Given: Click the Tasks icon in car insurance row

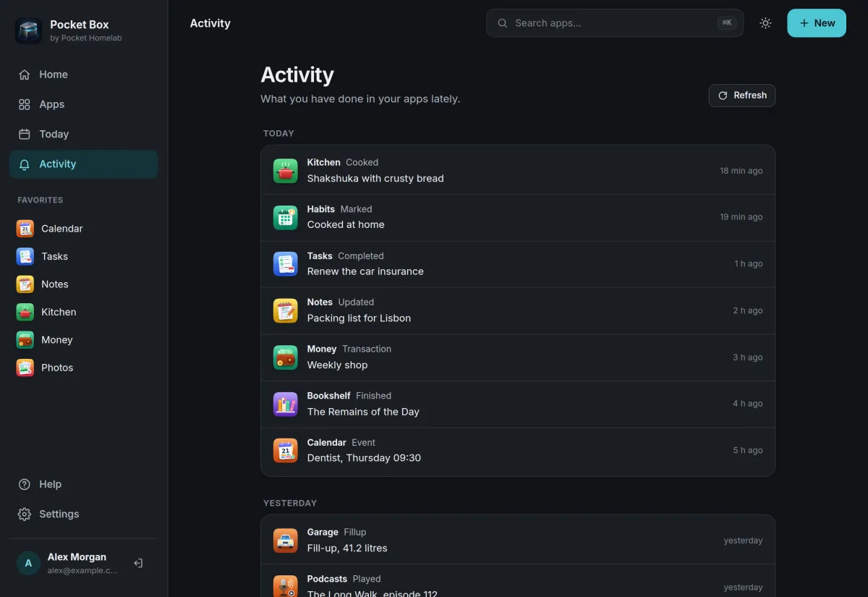Looking at the screenshot, I should [x=285, y=264].
